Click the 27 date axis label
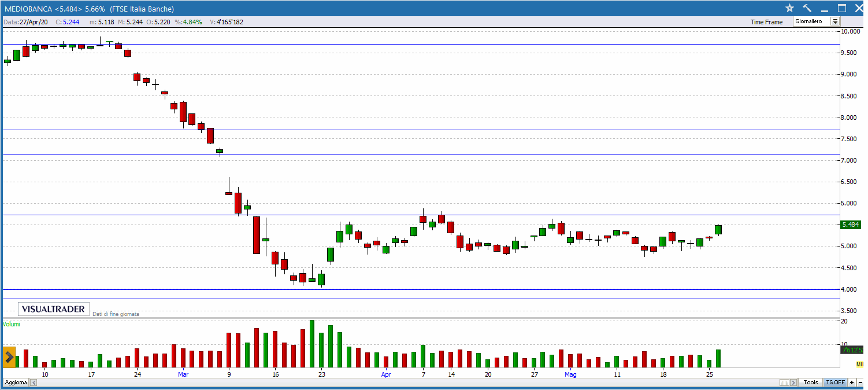This screenshot has height=390, width=868. click(x=535, y=374)
